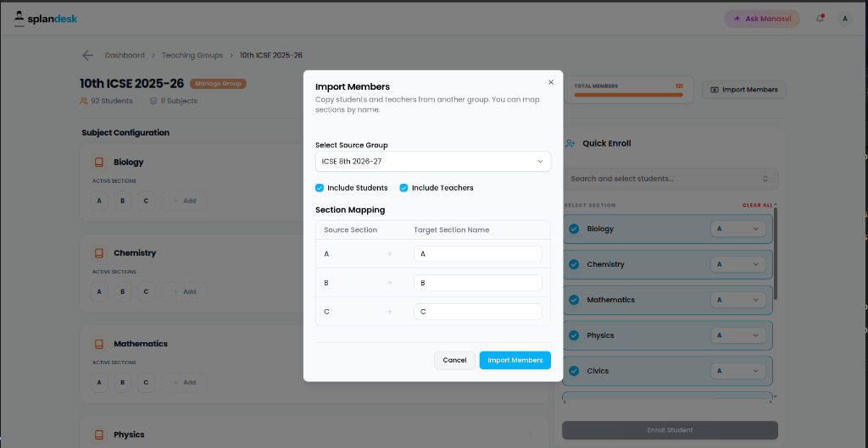Close the Import Members dialog
The image size is (868, 448).
(x=551, y=82)
